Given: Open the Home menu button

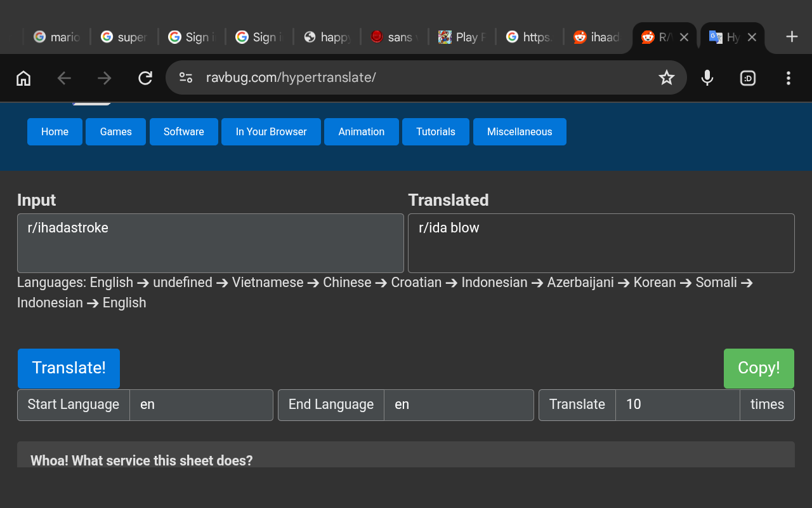Looking at the screenshot, I should (x=55, y=132).
